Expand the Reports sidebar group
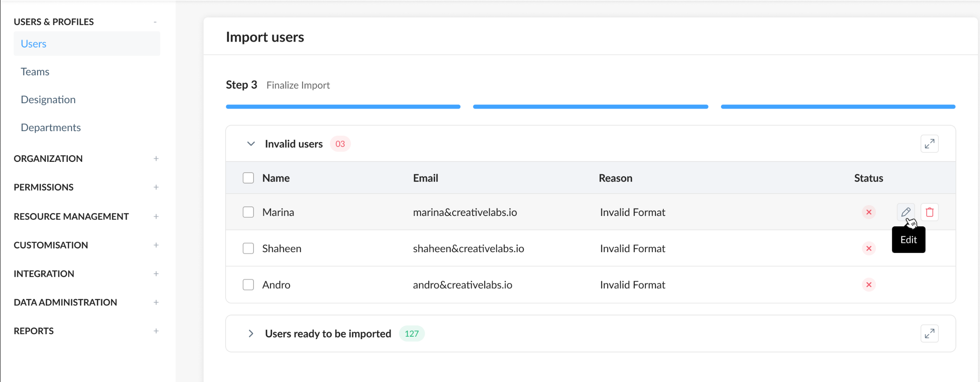Screen dimensions: 980x382 point(156,331)
